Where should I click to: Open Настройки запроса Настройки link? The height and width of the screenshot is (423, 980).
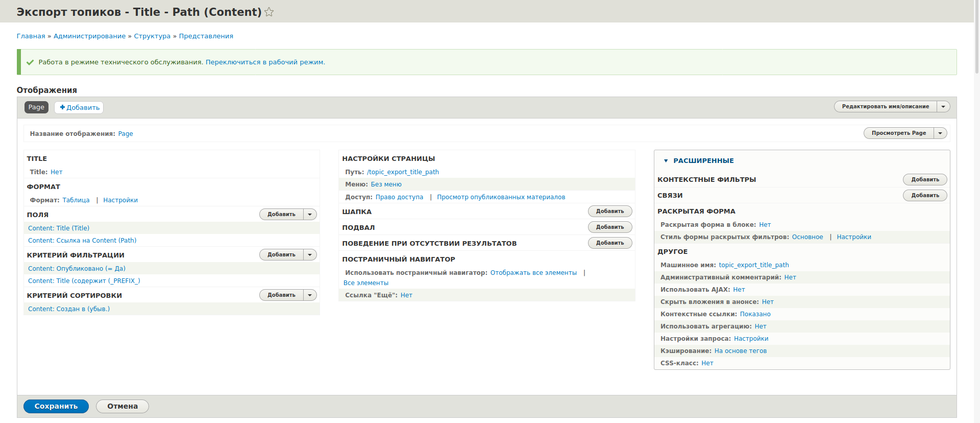pos(751,339)
